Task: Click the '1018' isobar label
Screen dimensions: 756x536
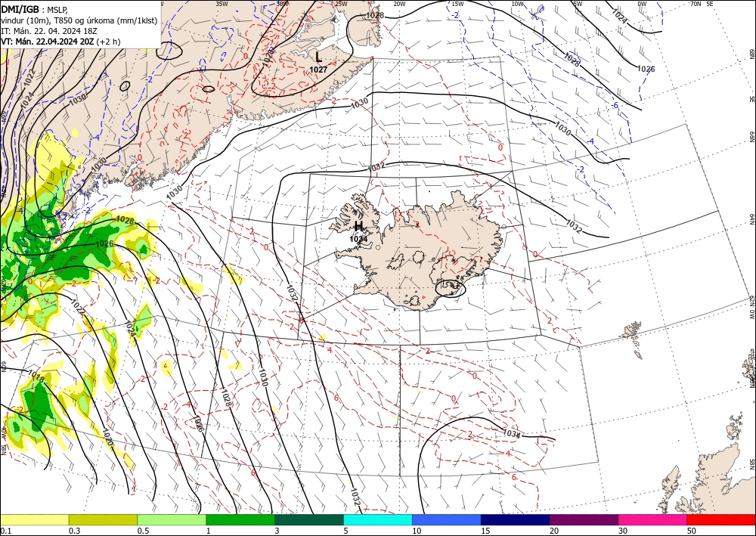Action: (x=36, y=377)
